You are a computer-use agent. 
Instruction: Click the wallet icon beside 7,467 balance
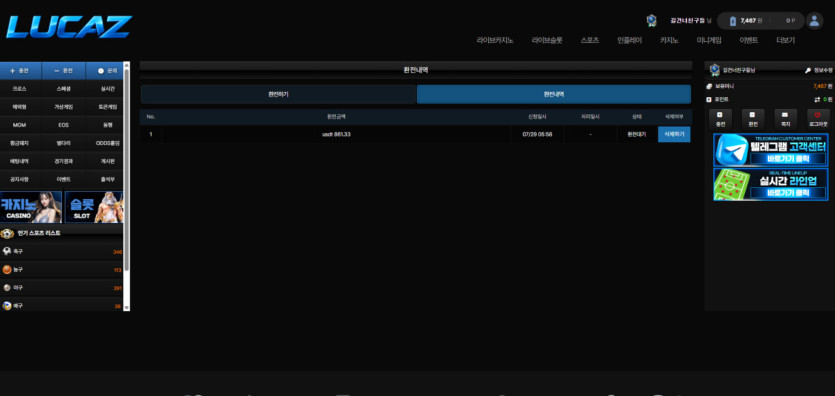732,21
